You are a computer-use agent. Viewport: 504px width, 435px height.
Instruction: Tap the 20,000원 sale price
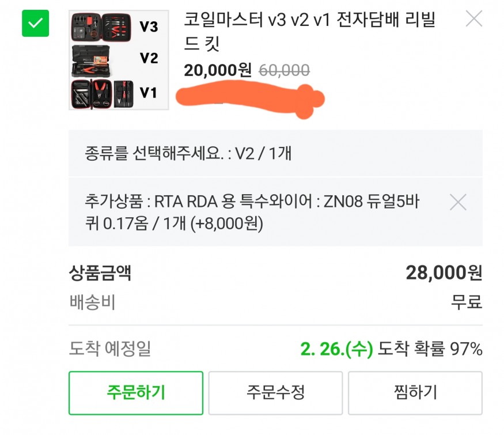(218, 70)
